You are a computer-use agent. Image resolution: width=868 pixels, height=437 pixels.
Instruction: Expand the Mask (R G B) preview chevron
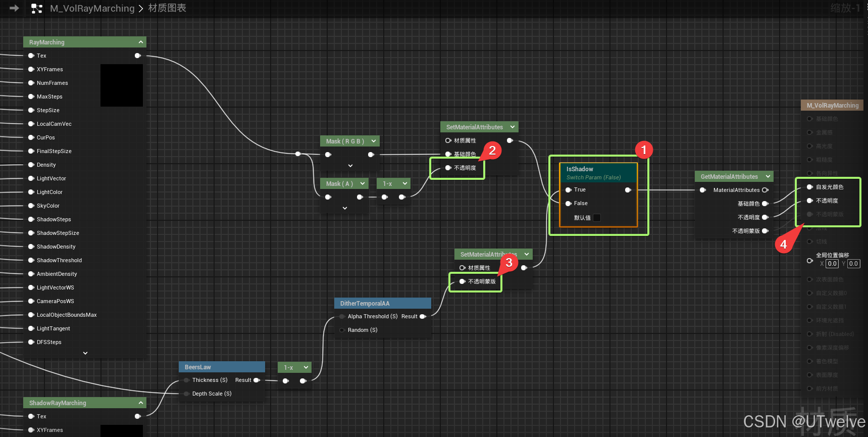click(x=350, y=166)
